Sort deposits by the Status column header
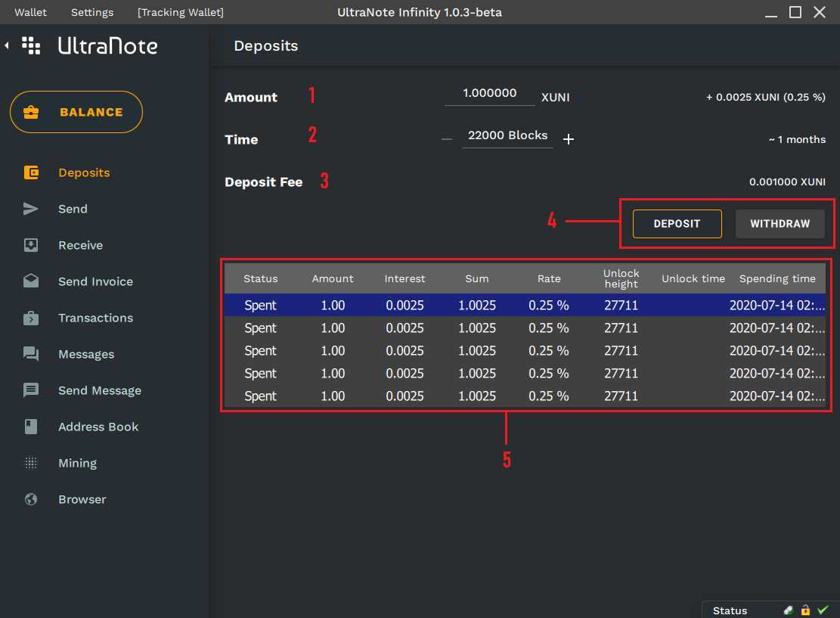Image resolution: width=840 pixels, height=618 pixels. point(261,278)
